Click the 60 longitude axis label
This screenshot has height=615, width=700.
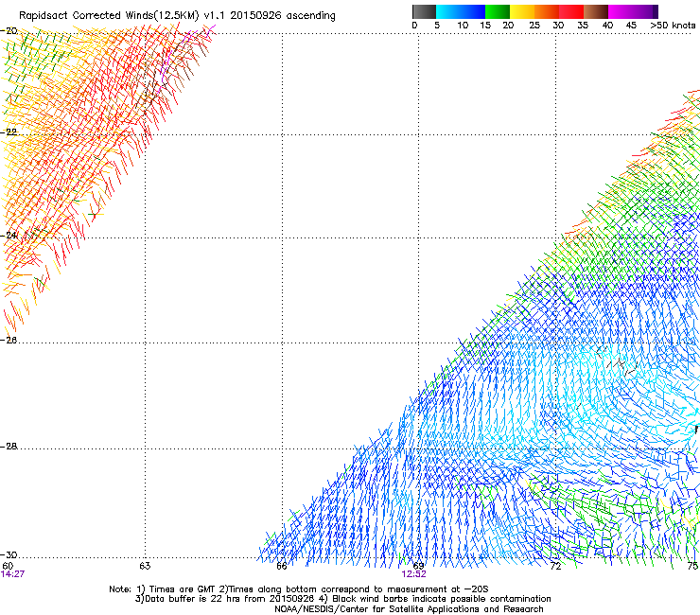pyautogui.click(x=8, y=566)
